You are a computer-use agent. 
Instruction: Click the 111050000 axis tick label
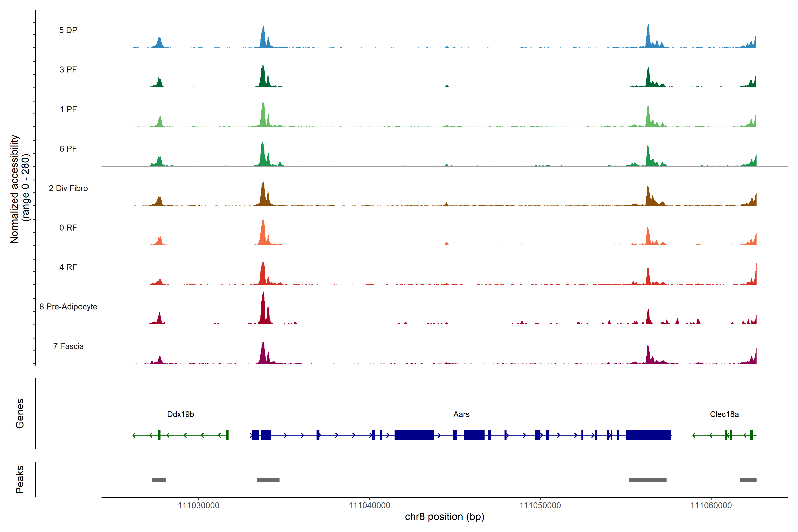tap(540, 506)
